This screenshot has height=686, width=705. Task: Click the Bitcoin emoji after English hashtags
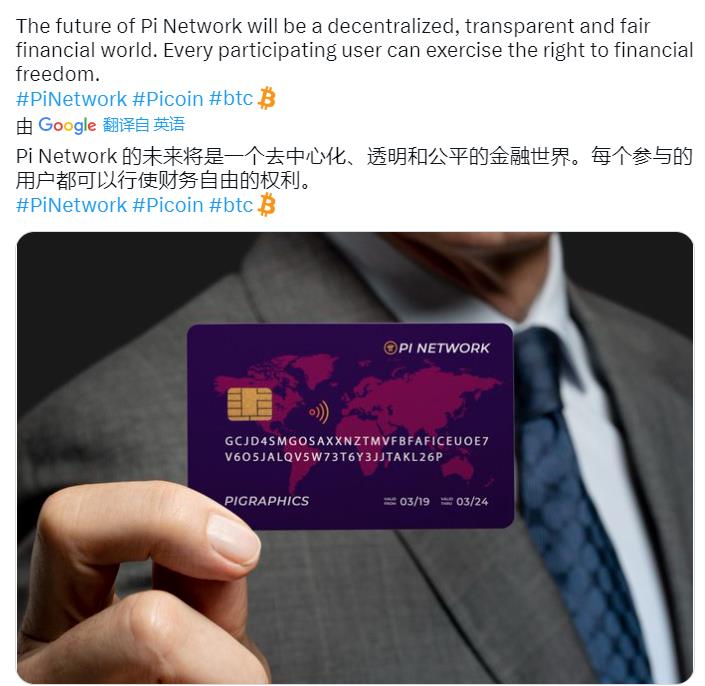(x=267, y=98)
